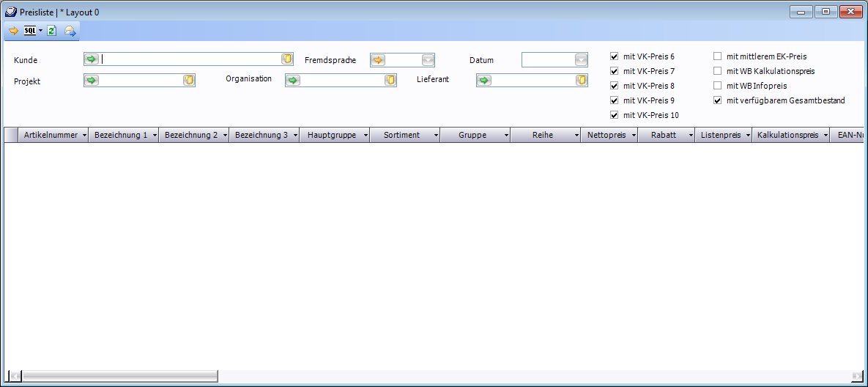
Task: Tick the mit WB Infopreis checkbox
Action: (718, 86)
